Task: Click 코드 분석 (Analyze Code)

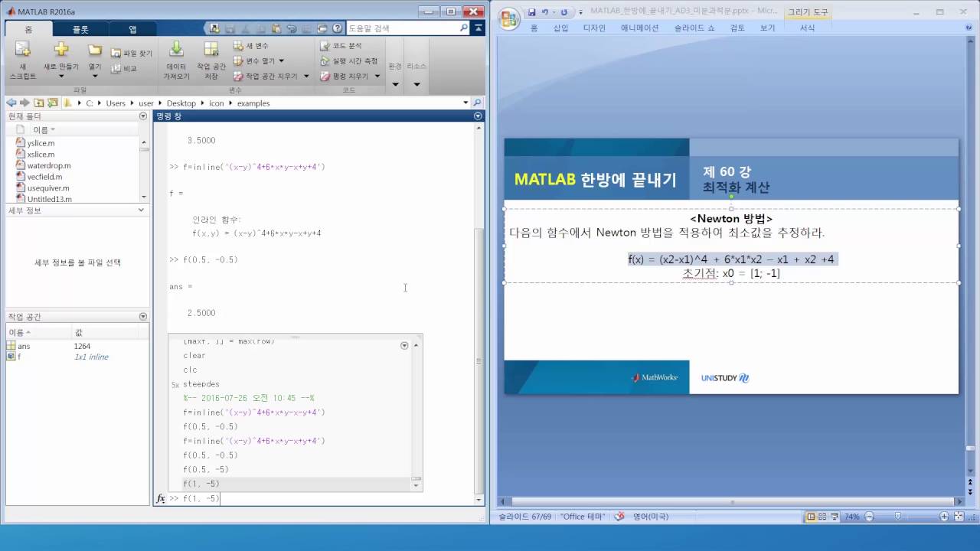Action: [341, 46]
